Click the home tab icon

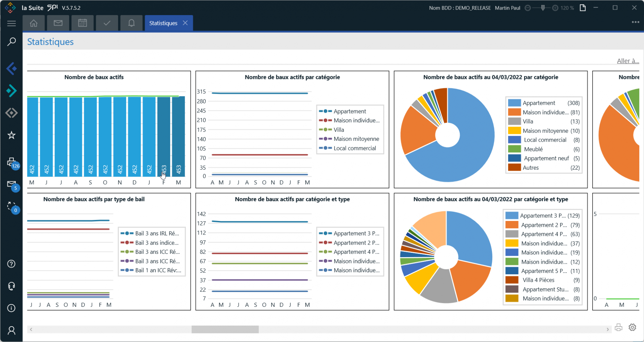[34, 23]
